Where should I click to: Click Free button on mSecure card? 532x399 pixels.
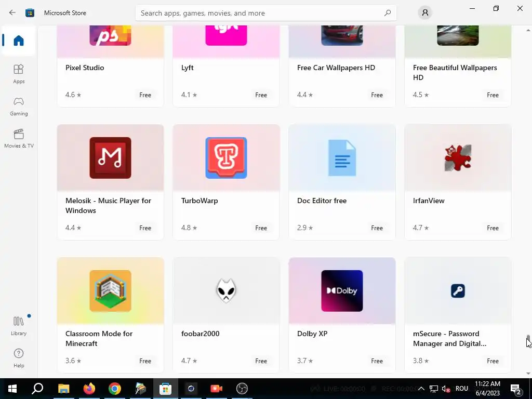coord(493,361)
